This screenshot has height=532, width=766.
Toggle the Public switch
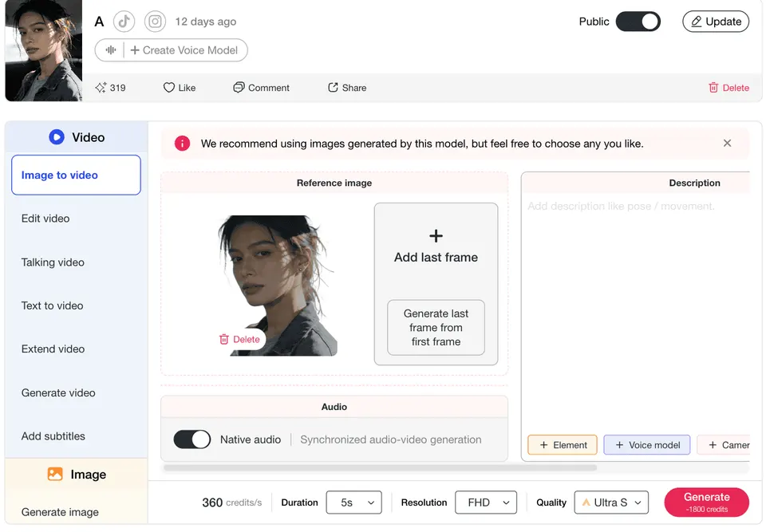click(x=638, y=22)
